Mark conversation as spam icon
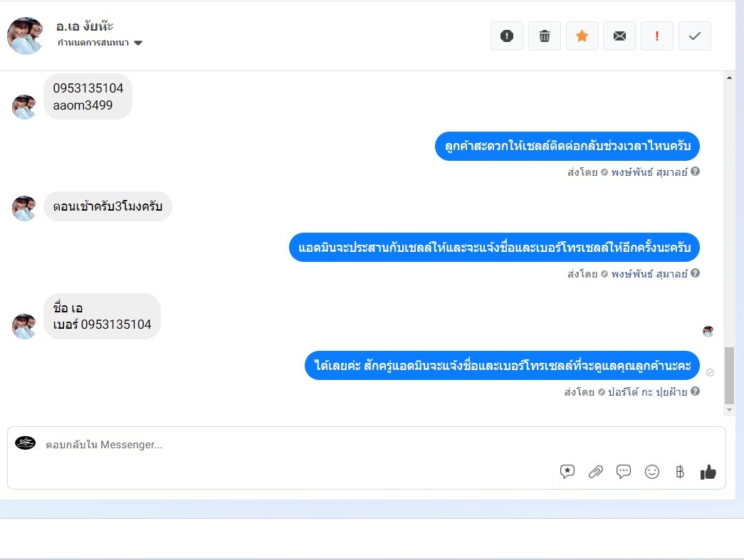744x560 pixels. click(x=507, y=36)
